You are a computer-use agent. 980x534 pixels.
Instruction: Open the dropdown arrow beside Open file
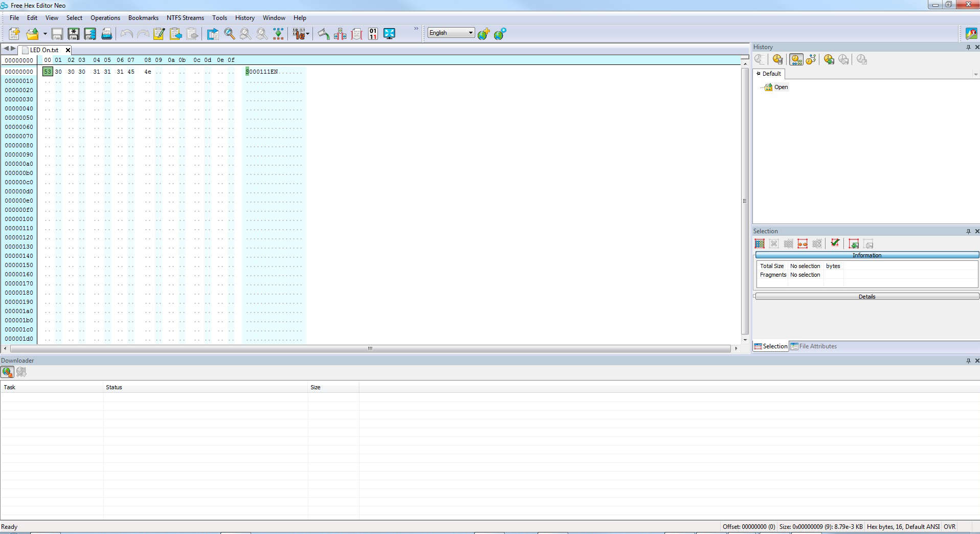[x=45, y=34]
